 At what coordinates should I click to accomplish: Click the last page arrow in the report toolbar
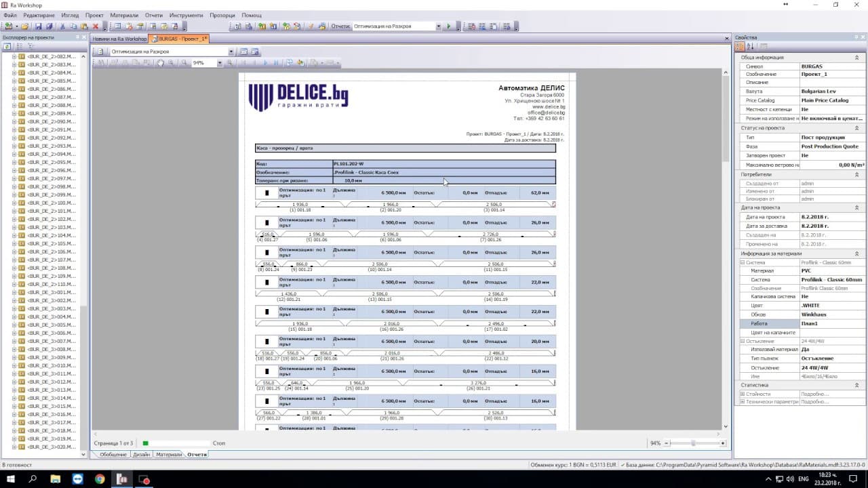coord(276,63)
